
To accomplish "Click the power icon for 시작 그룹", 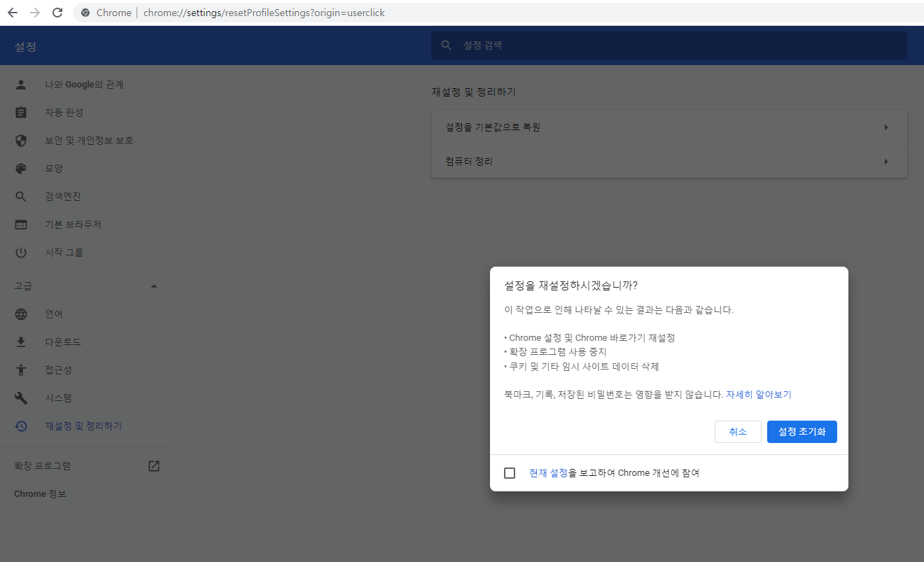I will coord(21,253).
